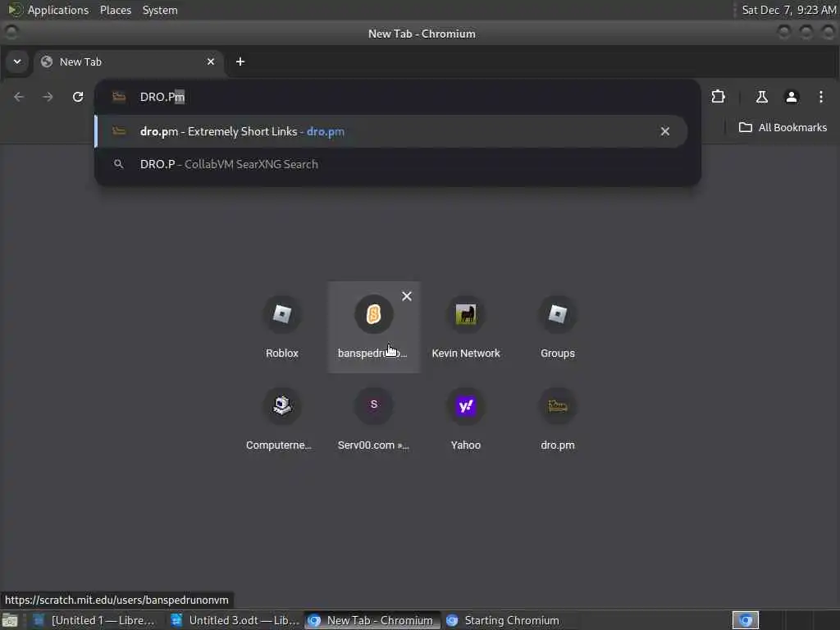Open the Yahoo shortcut tile
This screenshot has height=630, width=840.
[466, 419]
